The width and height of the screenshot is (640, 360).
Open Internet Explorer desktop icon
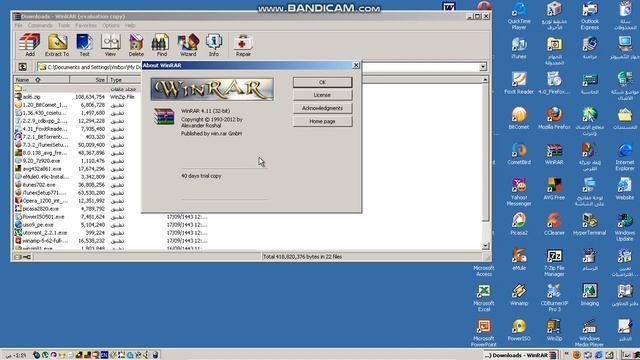point(624,157)
